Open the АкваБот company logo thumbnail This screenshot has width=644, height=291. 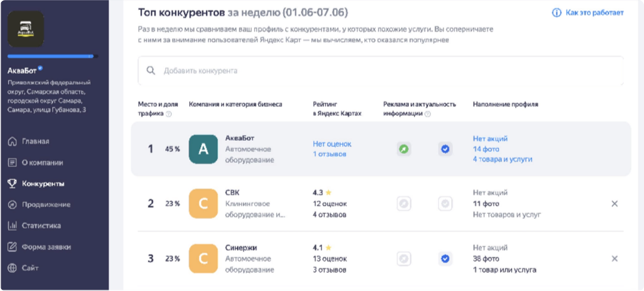[x=25, y=29]
